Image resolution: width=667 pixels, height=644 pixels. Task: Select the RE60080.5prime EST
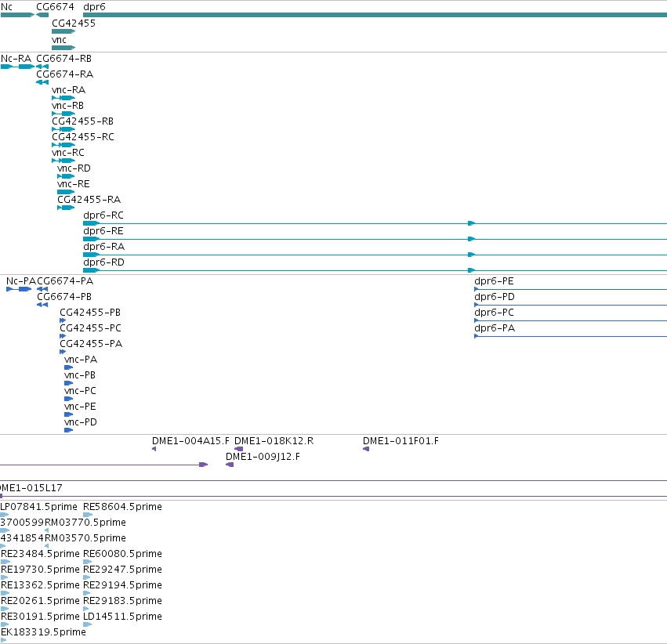[x=88, y=562]
